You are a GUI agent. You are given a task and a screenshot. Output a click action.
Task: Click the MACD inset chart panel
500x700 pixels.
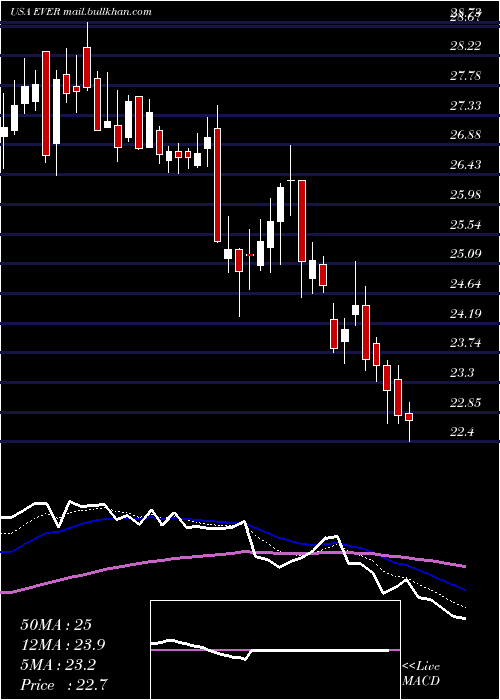(x=275, y=650)
